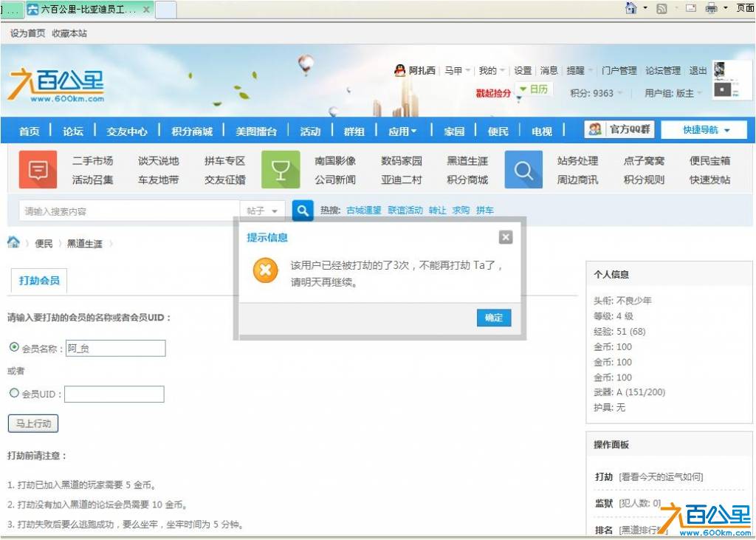Click the 马上行动 button

[x=33, y=423]
